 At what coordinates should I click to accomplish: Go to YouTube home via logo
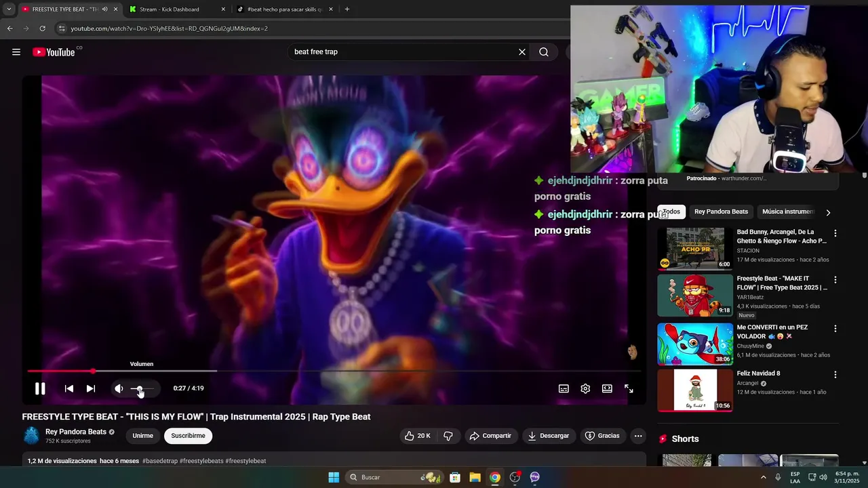click(54, 52)
